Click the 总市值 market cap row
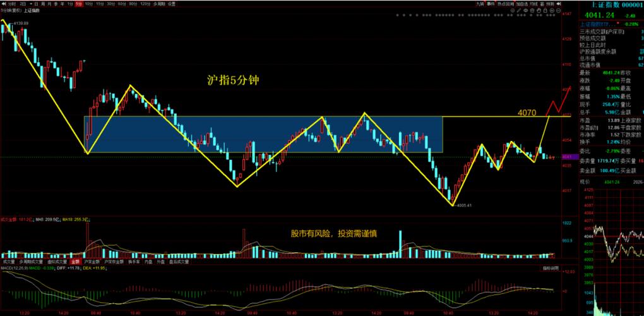Image resolution: width=644 pixels, height=316 pixels. click(612, 58)
